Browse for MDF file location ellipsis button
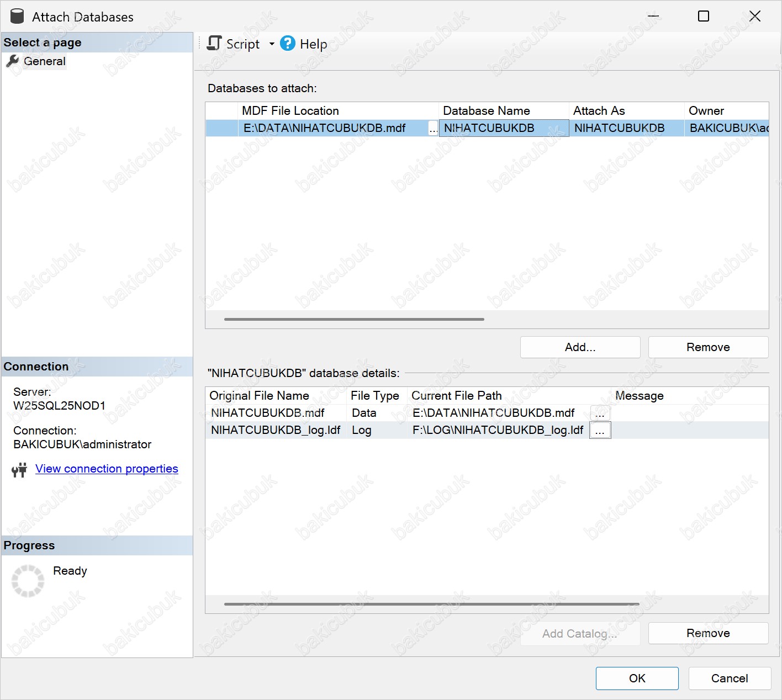The width and height of the screenshot is (782, 700). 433,129
